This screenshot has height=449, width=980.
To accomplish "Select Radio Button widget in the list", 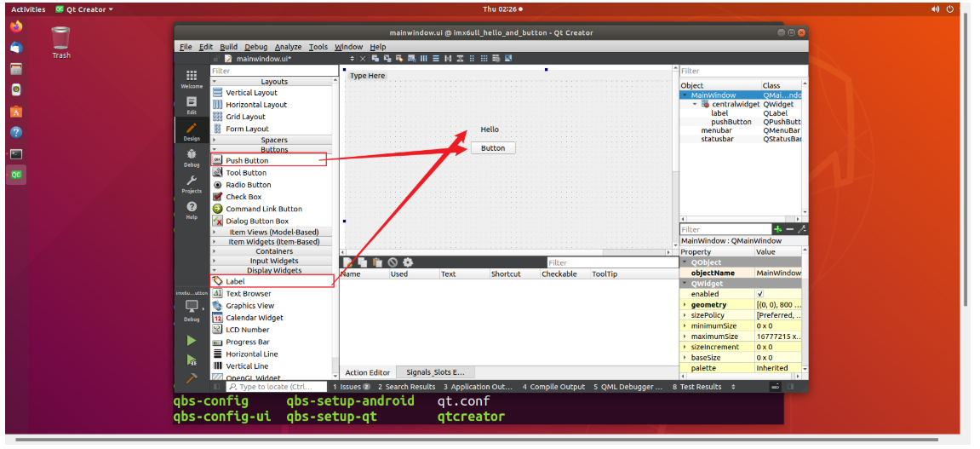I will tap(248, 185).
